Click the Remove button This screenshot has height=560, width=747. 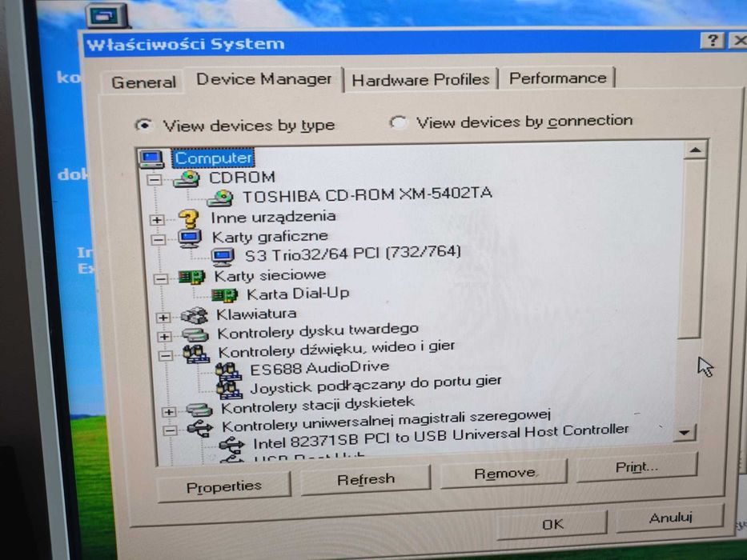504,474
